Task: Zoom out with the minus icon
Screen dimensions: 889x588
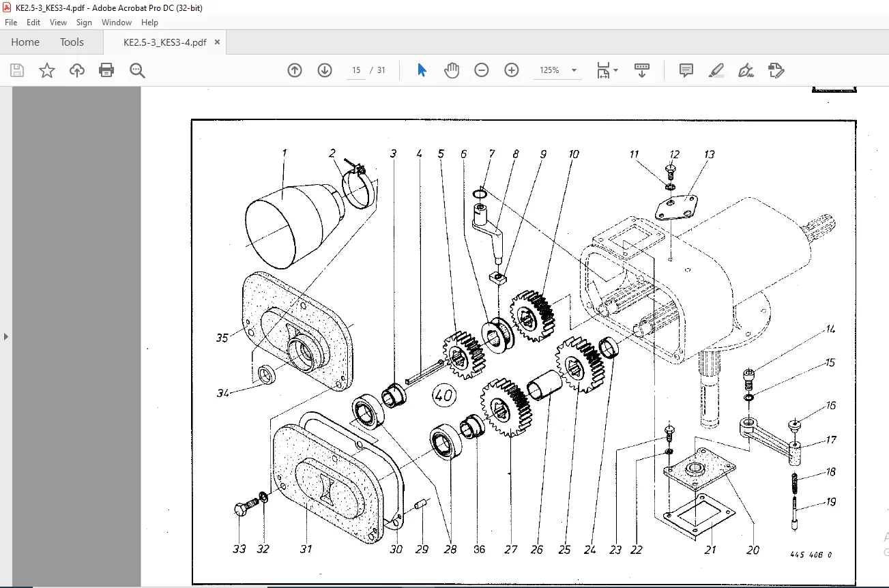Action: (482, 70)
